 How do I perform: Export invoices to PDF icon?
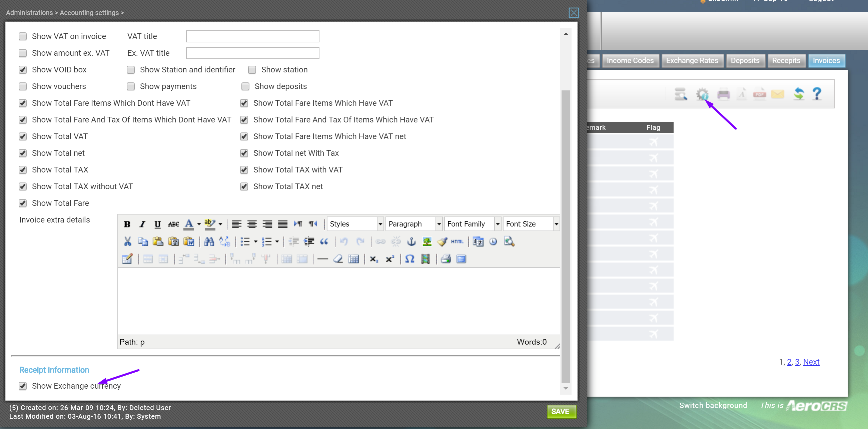pyautogui.click(x=760, y=94)
